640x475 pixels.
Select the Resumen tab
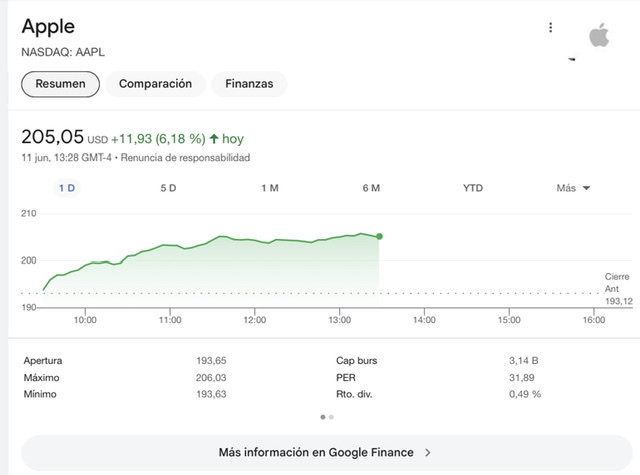(x=60, y=84)
